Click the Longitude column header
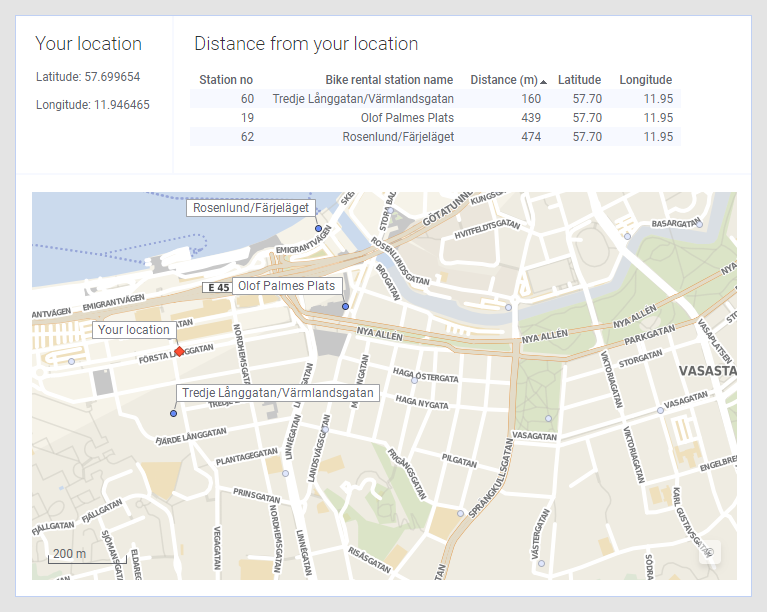767x612 pixels. pos(645,80)
